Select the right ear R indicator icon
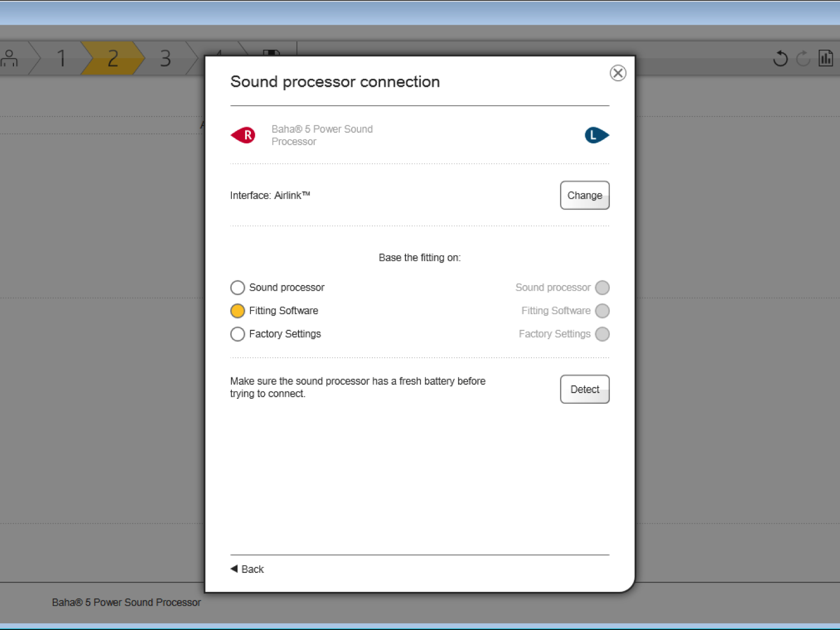This screenshot has height=630, width=840. coord(243,135)
